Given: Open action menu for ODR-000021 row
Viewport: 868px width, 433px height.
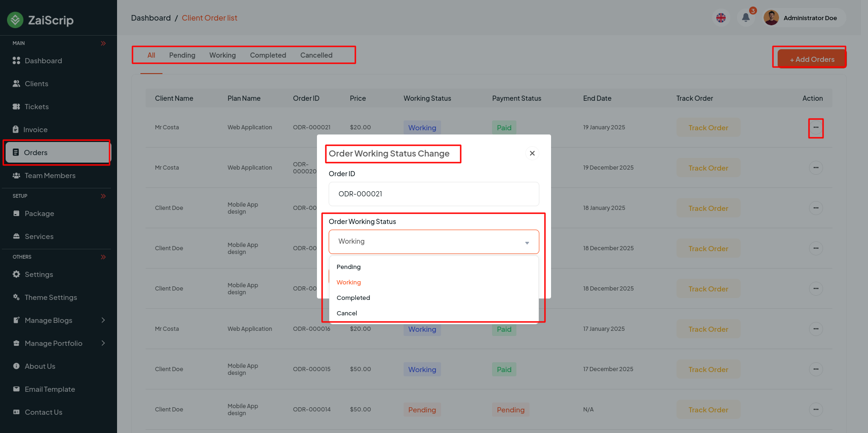Looking at the screenshot, I should point(816,127).
